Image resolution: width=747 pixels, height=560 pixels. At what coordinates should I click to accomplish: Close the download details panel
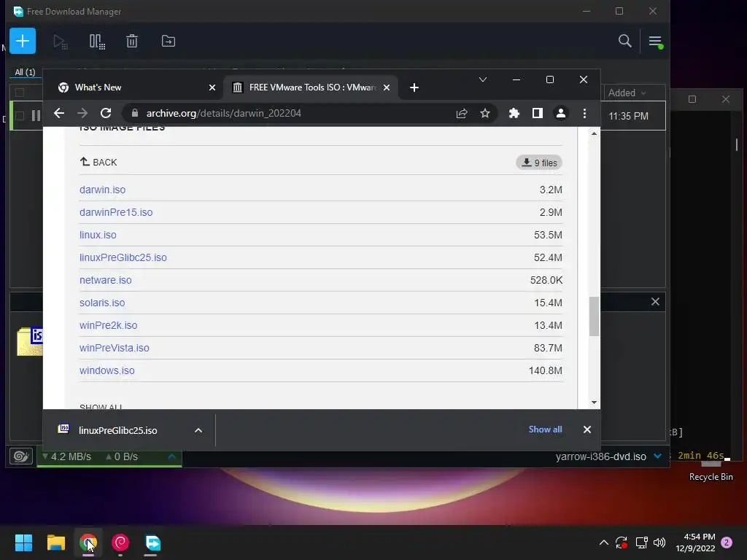click(x=655, y=301)
